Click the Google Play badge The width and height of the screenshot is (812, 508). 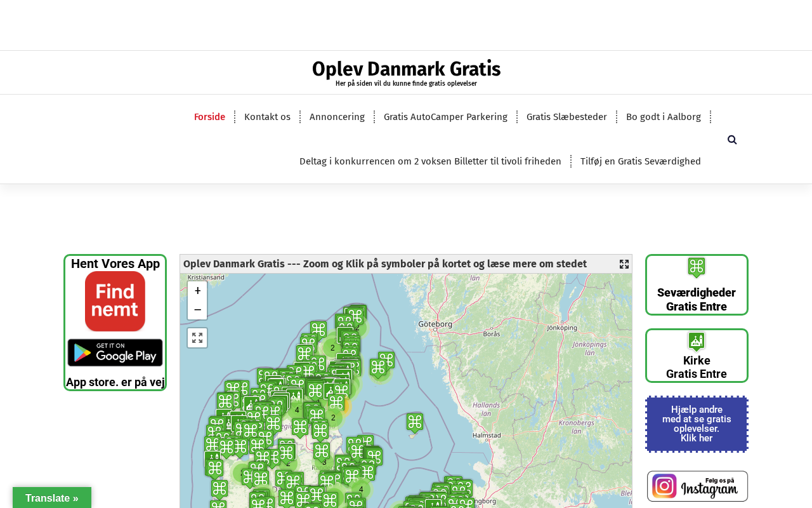click(115, 352)
